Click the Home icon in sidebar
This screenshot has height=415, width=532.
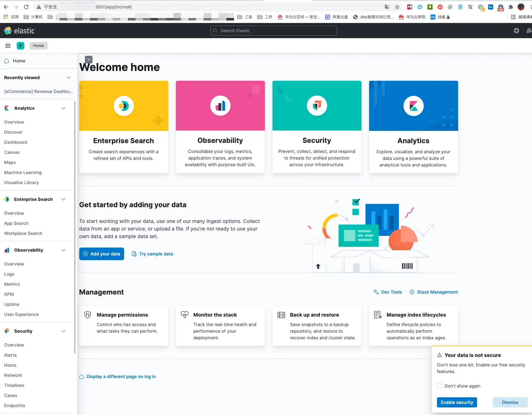(7, 61)
